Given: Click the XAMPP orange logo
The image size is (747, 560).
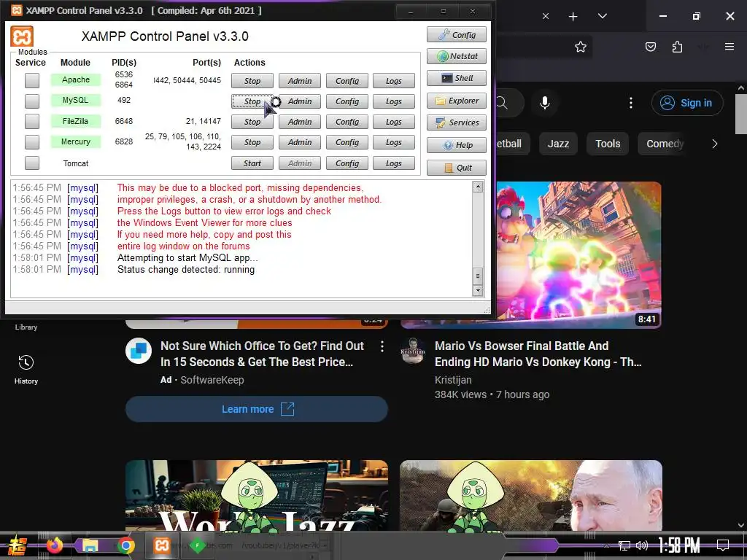Looking at the screenshot, I should (x=22, y=36).
